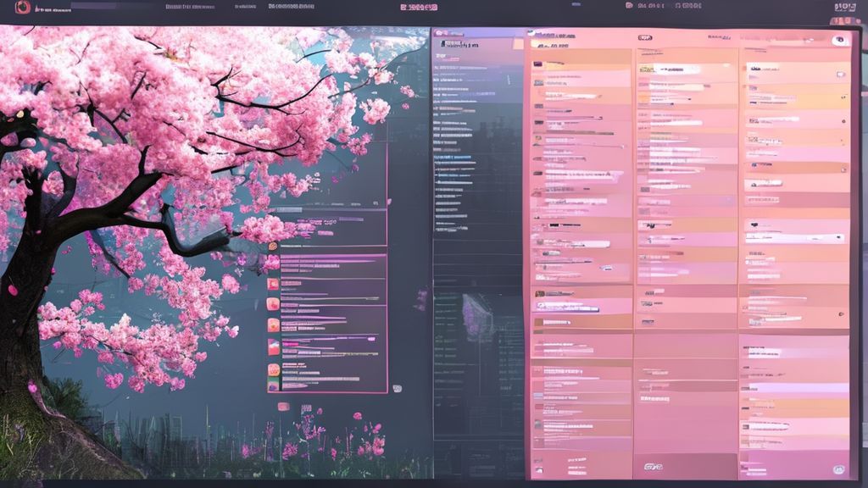Toggle the eye icon in pink panel header
The image size is (868, 488).
pyautogui.click(x=838, y=40)
